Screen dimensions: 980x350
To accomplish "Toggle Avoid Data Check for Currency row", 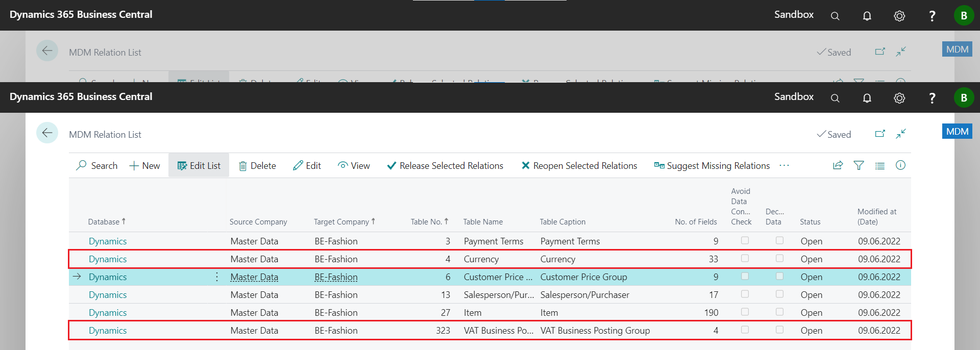I will (x=745, y=258).
